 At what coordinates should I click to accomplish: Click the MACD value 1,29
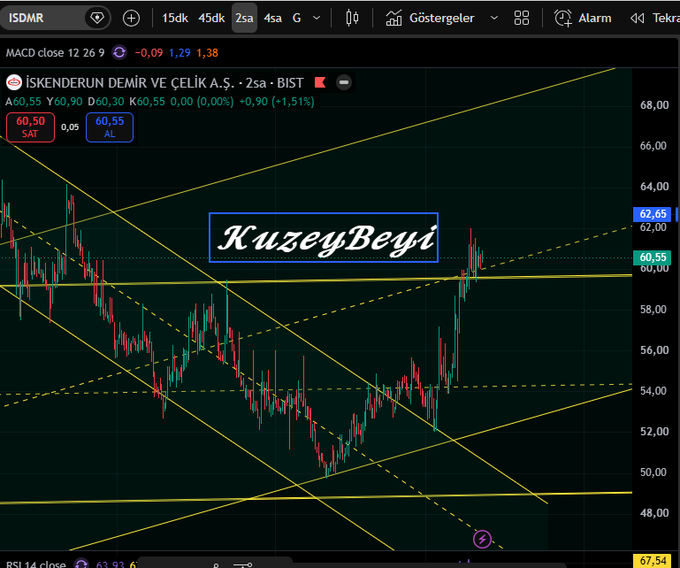180,53
